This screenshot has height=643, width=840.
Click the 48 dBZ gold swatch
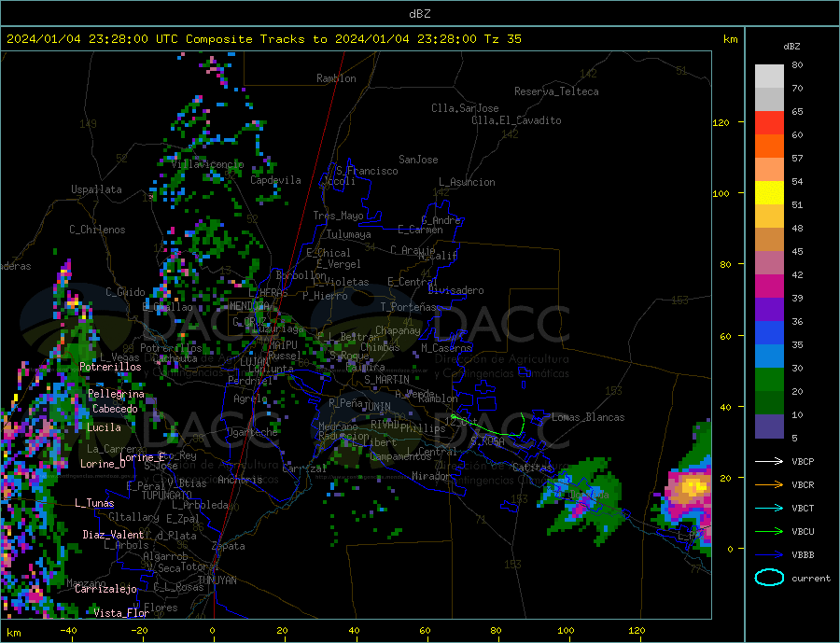[769, 217]
